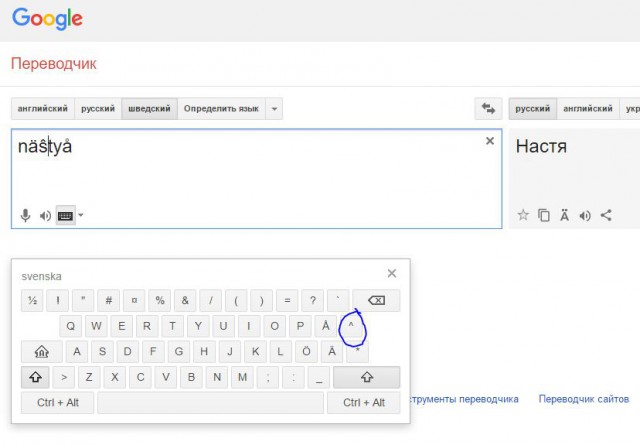Tap the = key
The height and width of the screenshot is (445, 640).
click(x=287, y=300)
